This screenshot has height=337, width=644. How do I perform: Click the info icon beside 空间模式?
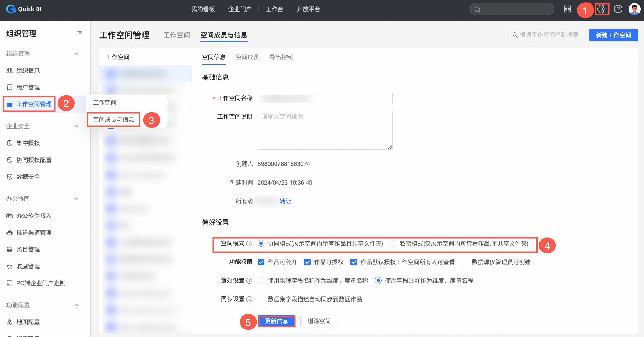[x=249, y=244]
